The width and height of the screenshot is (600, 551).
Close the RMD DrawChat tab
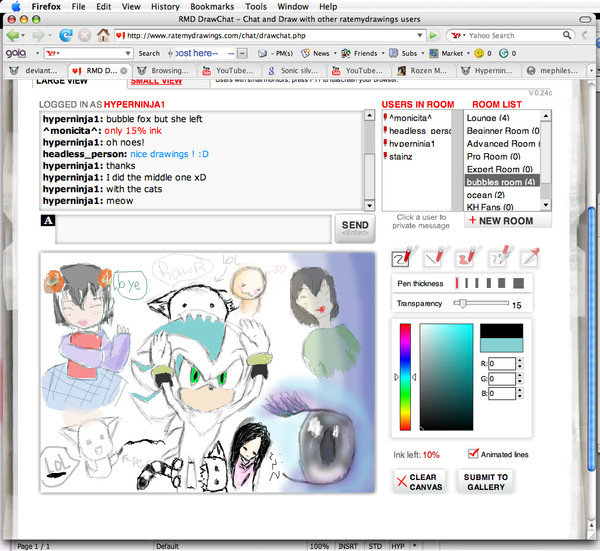point(124,71)
